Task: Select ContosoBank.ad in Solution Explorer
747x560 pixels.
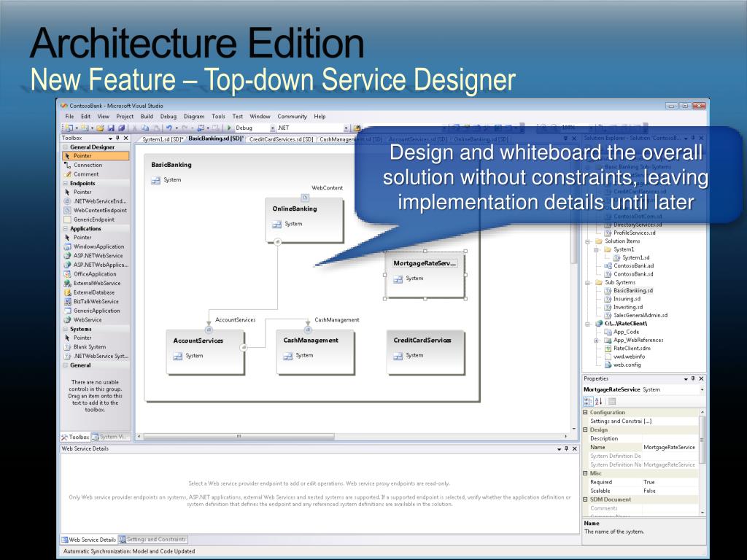Action: click(632, 265)
